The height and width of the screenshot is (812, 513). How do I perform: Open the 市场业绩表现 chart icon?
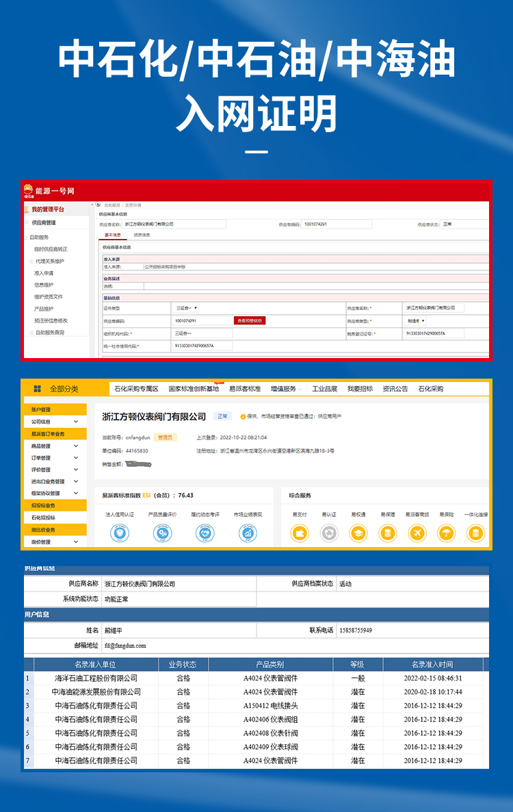point(248,533)
